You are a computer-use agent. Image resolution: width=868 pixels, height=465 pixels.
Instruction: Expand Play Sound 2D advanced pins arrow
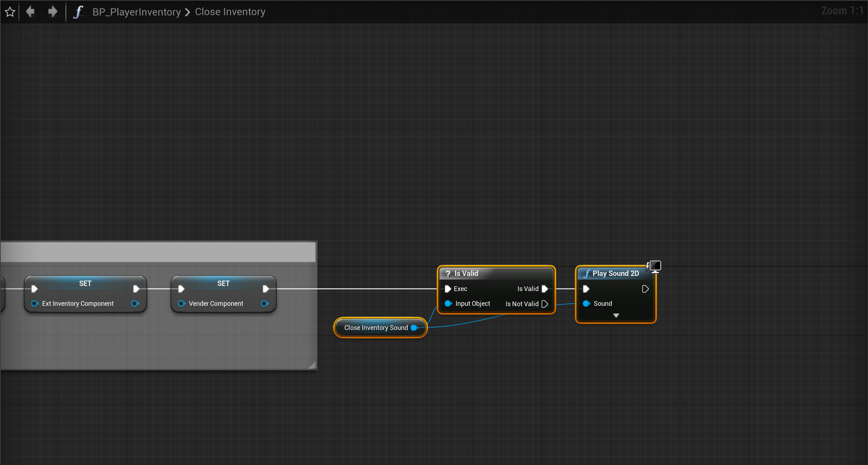(x=616, y=316)
